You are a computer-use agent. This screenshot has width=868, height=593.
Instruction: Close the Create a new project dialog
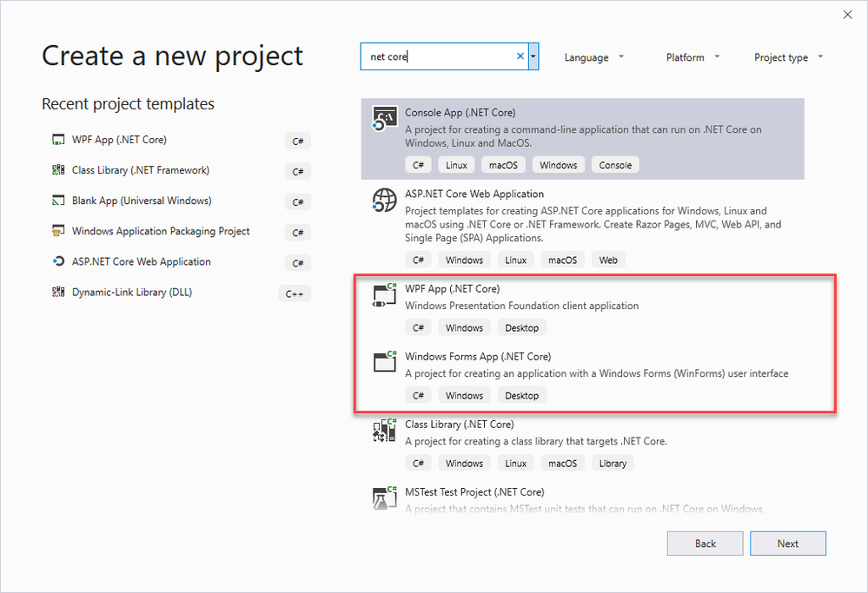click(x=847, y=14)
